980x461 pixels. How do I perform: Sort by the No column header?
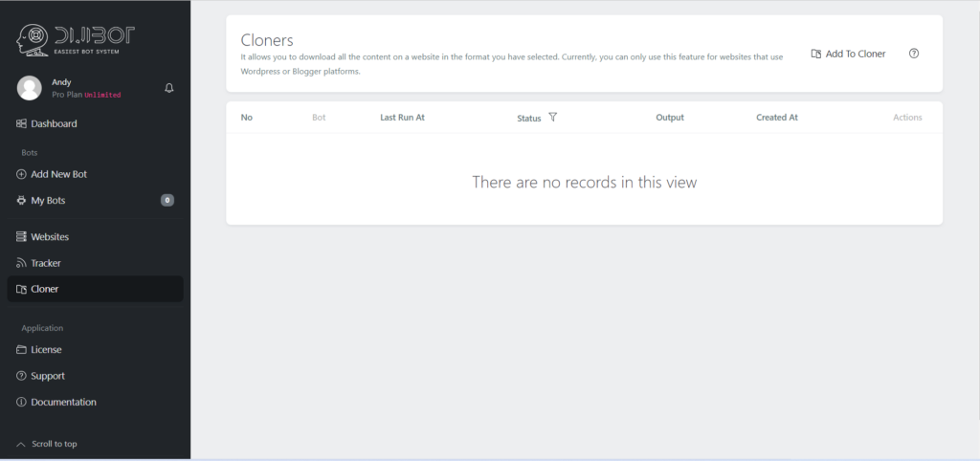pyautogui.click(x=247, y=118)
